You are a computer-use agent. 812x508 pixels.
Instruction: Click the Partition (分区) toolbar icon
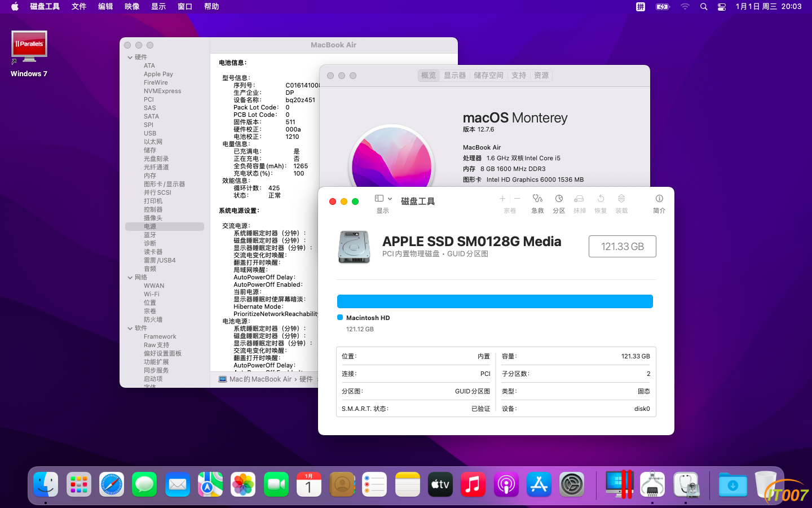tap(559, 199)
